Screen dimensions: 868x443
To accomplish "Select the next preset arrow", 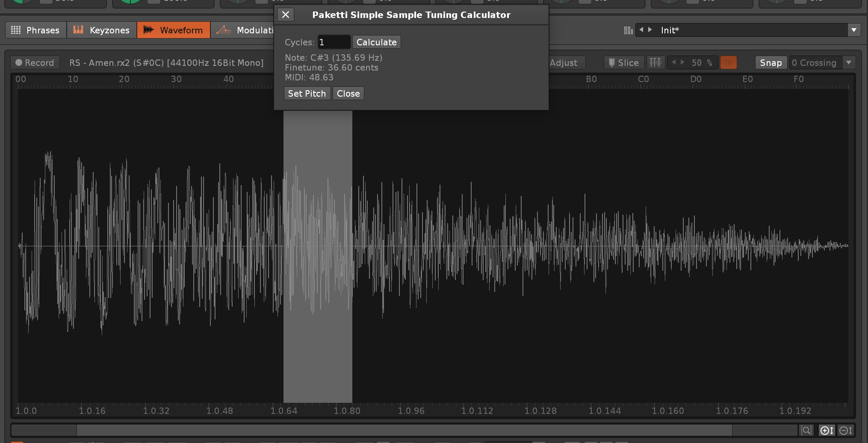I will 650,30.
